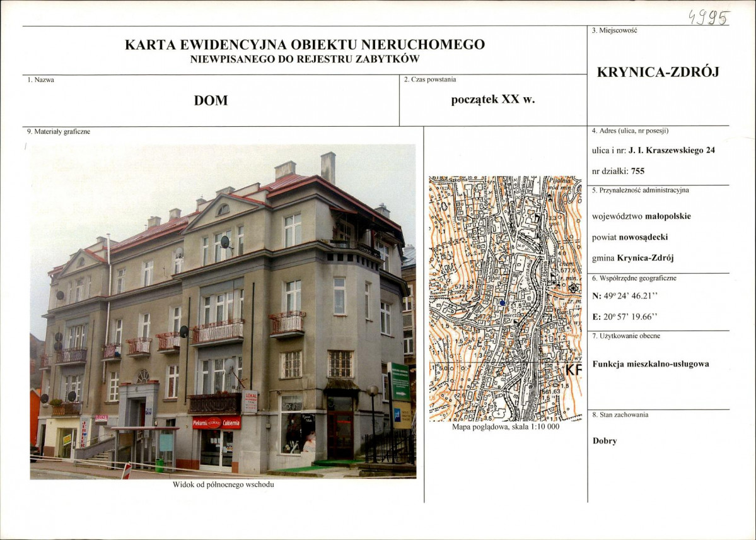The height and width of the screenshot is (540, 756).
Task: Select the condition value 'Dobry'
Action: (605, 440)
